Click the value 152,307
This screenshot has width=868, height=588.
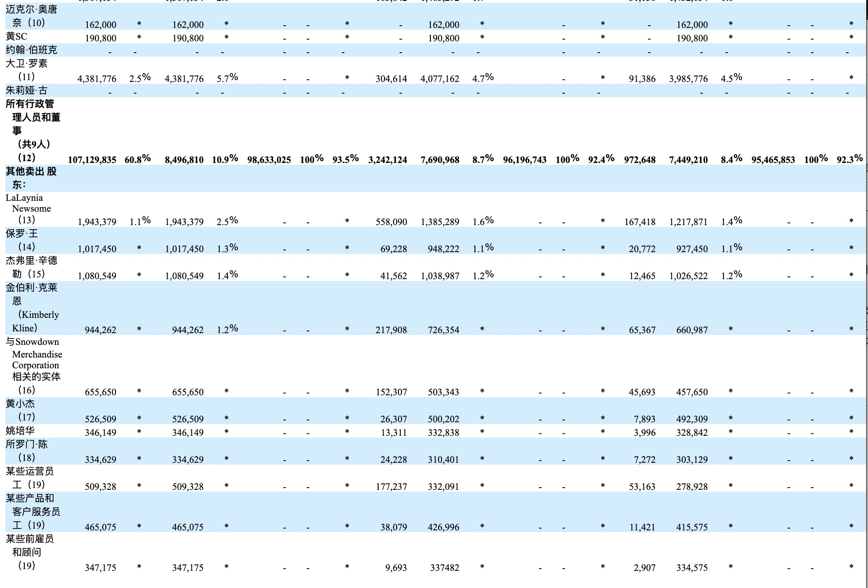pos(391,392)
